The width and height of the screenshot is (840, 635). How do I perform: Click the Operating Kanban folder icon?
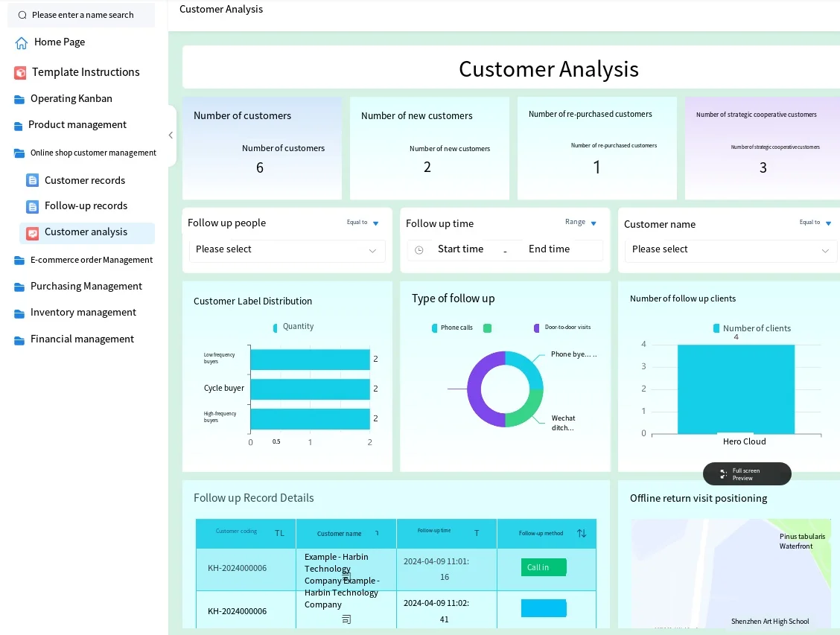click(19, 99)
